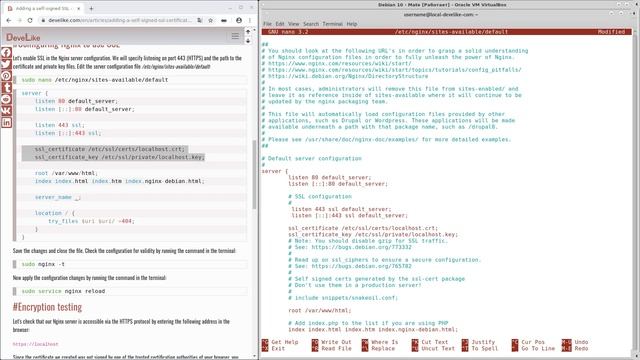Viewport: 640px width, 360px height.
Task: Click highlighted 'ssl_certificate_key' line in article
Action: 120,157
